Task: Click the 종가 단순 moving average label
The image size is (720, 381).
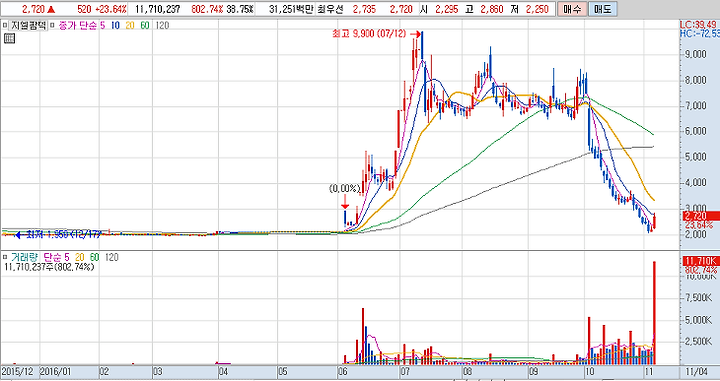Action: (x=77, y=26)
